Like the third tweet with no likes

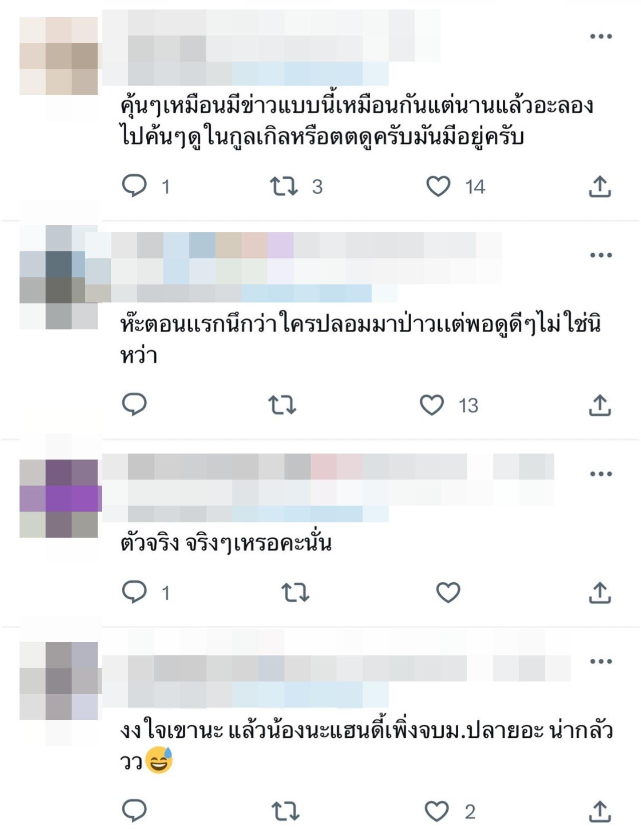(448, 593)
